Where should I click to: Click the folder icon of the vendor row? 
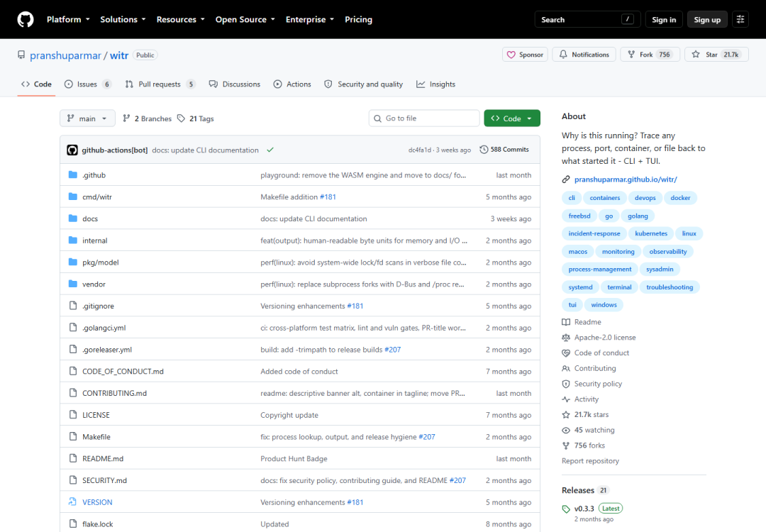(73, 284)
